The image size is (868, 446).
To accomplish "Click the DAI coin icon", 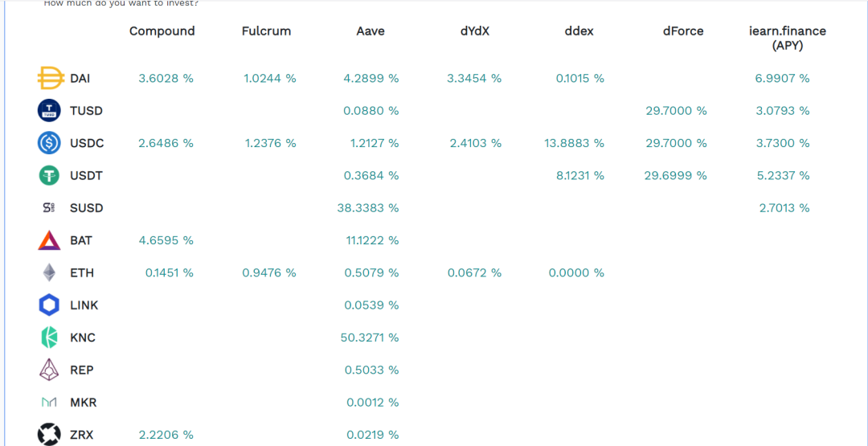I will click(x=49, y=79).
